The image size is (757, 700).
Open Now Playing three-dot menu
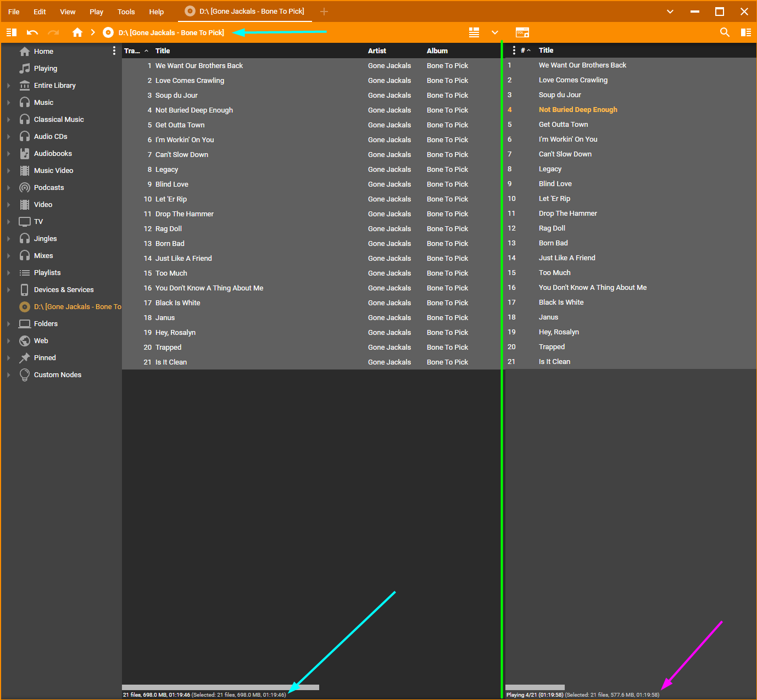pos(514,50)
